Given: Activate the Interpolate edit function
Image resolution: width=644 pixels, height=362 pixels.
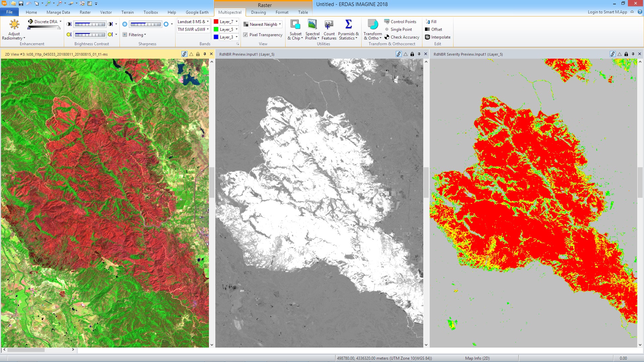Looking at the screenshot, I should pyautogui.click(x=438, y=37).
